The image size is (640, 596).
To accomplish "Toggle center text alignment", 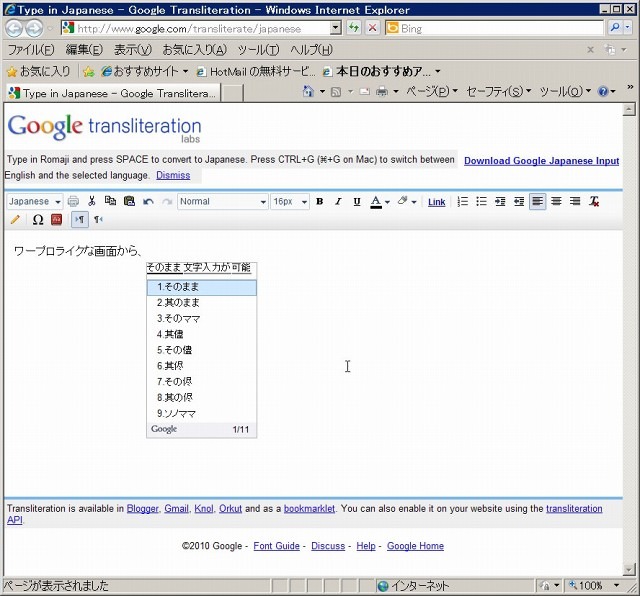I will point(556,201).
